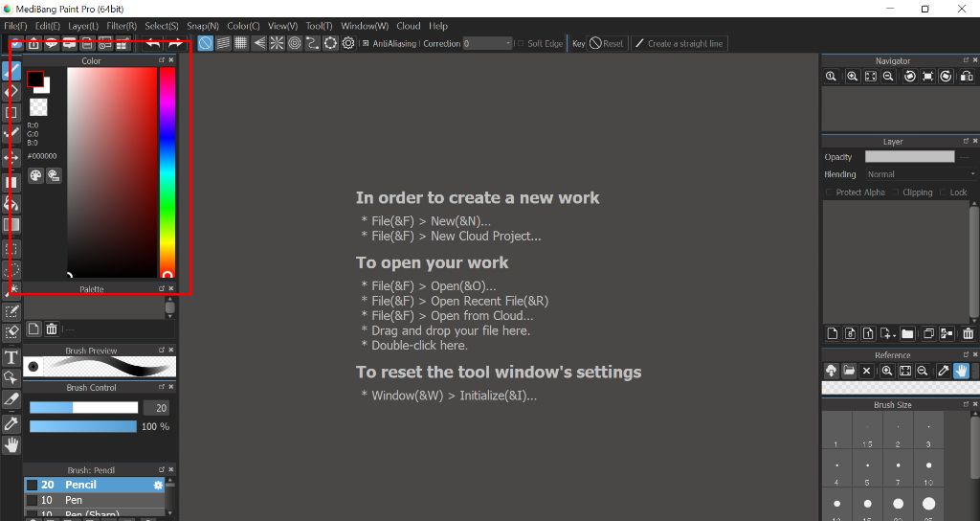Enable parallel lines snap

point(223,43)
